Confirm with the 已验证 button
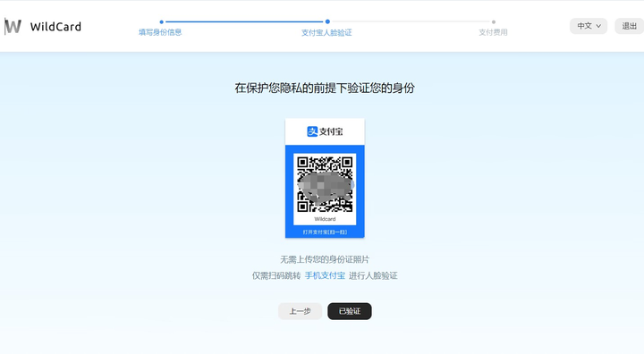The width and height of the screenshot is (644, 354). pyautogui.click(x=350, y=311)
